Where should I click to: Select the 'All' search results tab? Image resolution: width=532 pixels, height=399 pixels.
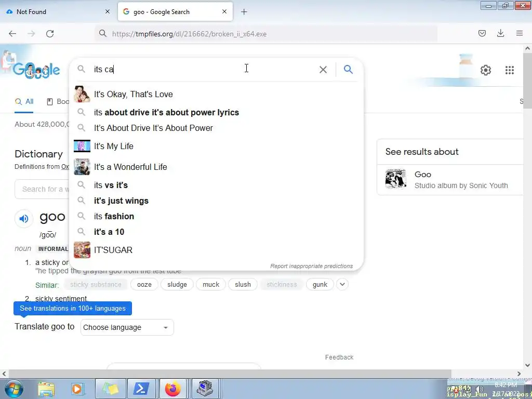tap(24, 101)
